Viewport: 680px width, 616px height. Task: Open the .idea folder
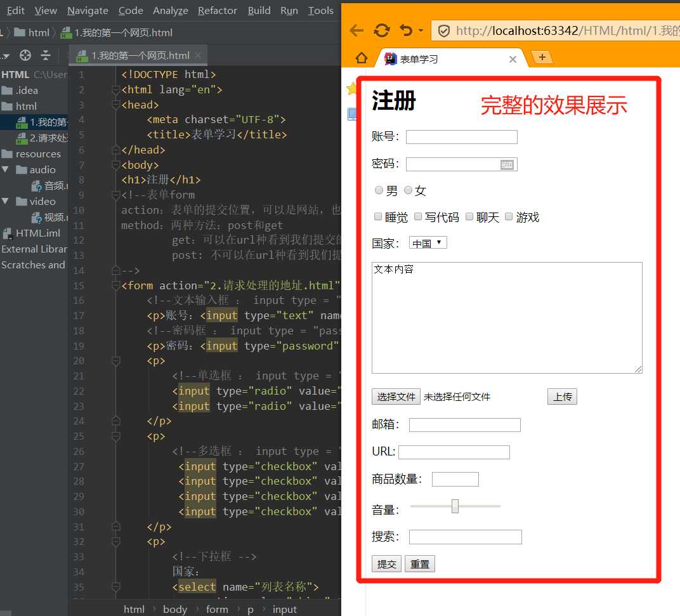tap(20, 90)
